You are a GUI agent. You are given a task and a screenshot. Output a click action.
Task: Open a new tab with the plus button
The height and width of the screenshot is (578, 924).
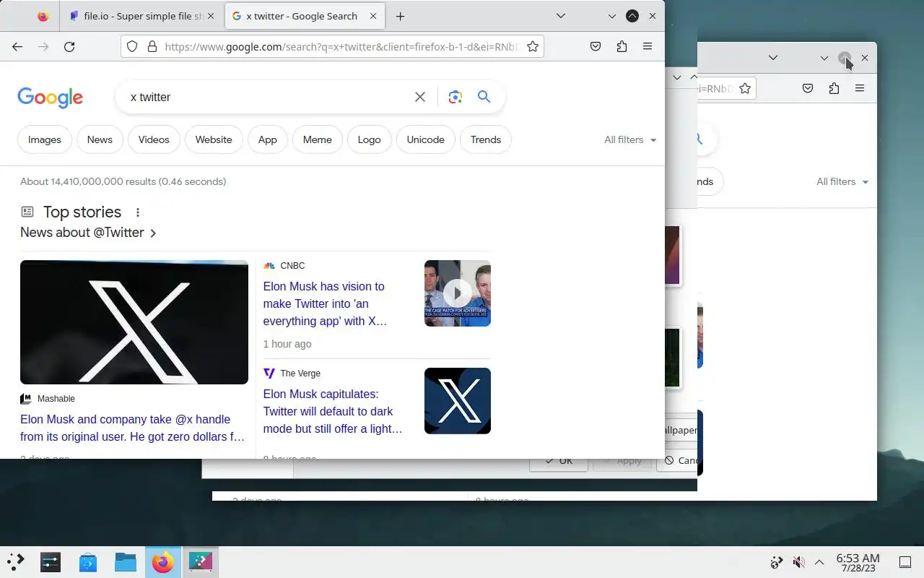[400, 16]
